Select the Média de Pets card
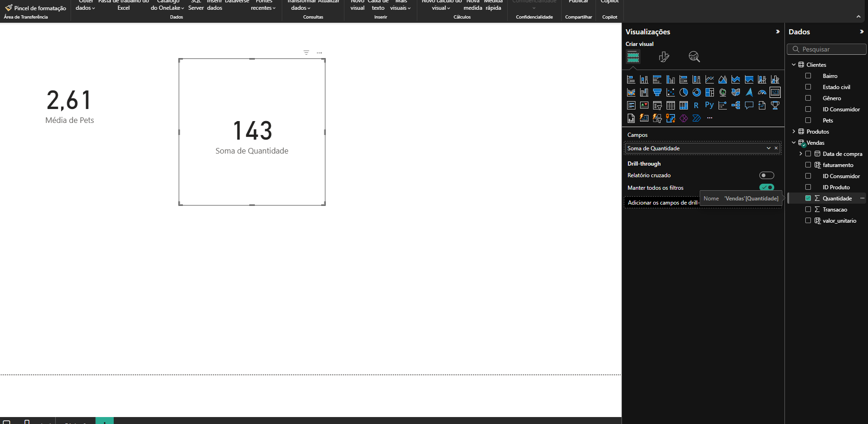Screen dimensions: 868x424 tap(70, 107)
